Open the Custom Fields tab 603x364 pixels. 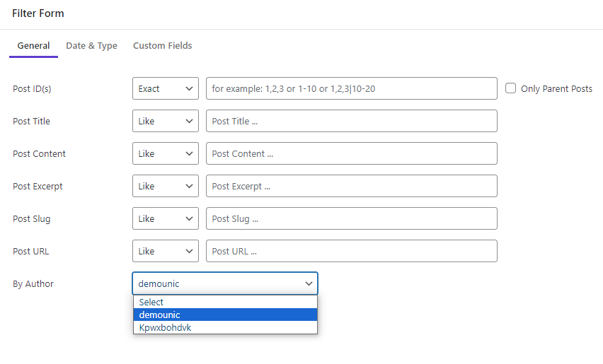tap(162, 46)
